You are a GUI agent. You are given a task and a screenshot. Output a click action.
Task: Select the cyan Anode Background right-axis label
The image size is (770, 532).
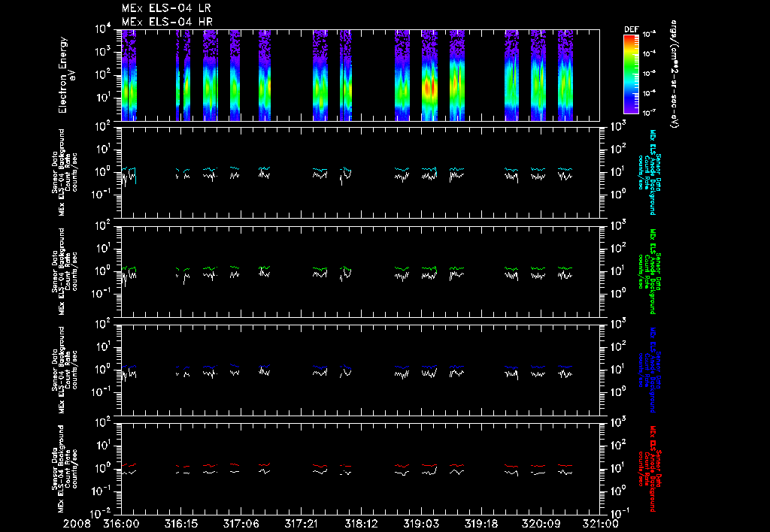649,172
